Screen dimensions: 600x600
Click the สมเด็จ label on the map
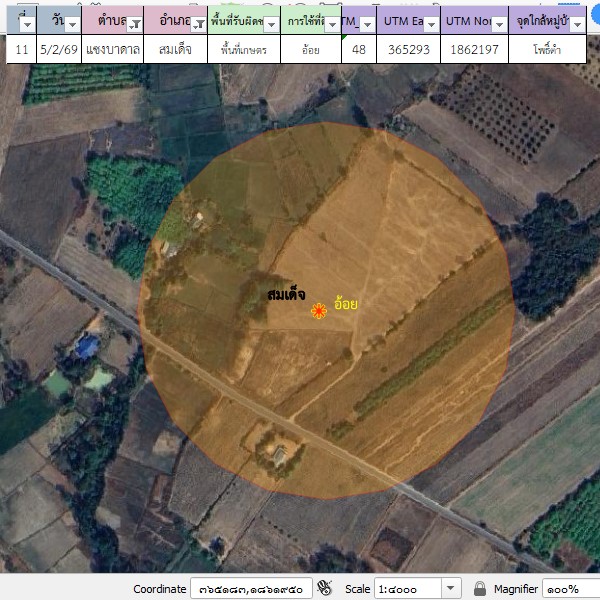(x=286, y=295)
